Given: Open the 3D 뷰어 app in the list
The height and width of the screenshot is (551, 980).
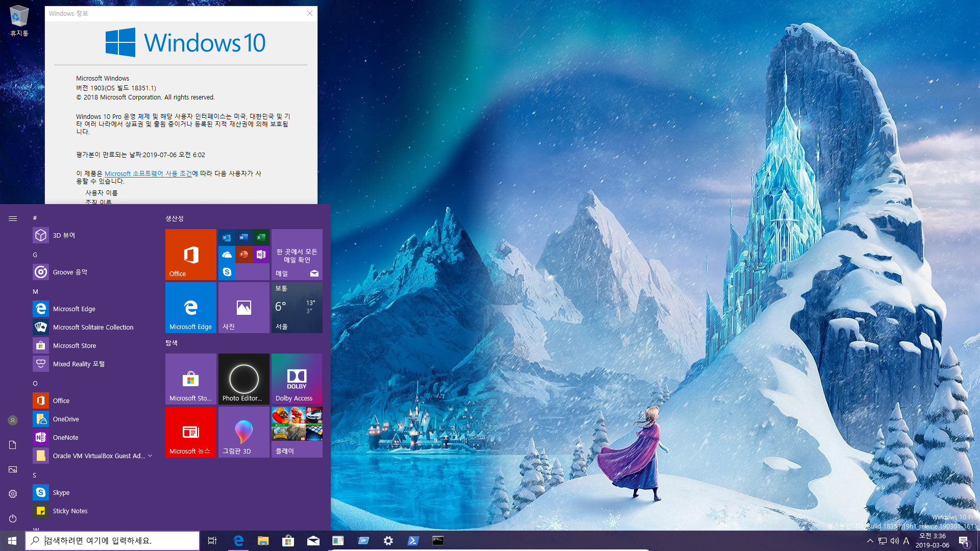Looking at the screenshot, I should click(92, 235).
